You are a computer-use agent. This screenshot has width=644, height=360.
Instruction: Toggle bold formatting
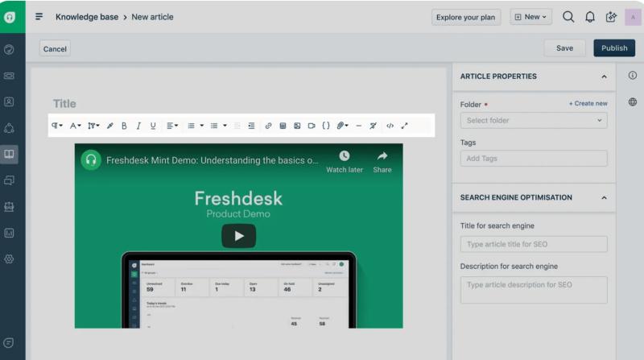(124, 126)
